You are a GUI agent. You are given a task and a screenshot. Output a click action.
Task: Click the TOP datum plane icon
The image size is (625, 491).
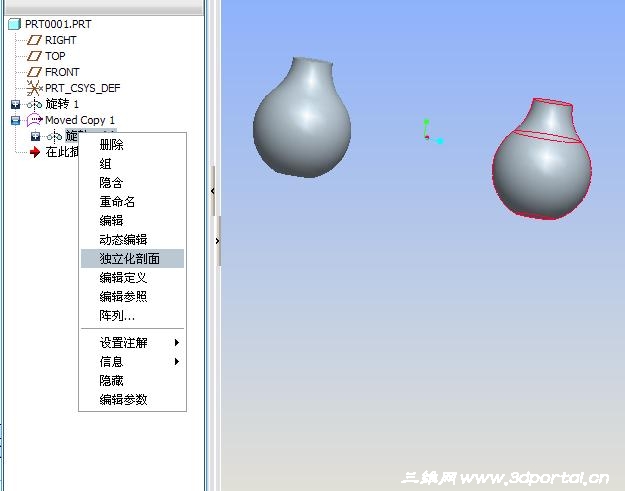click(34, 56)
